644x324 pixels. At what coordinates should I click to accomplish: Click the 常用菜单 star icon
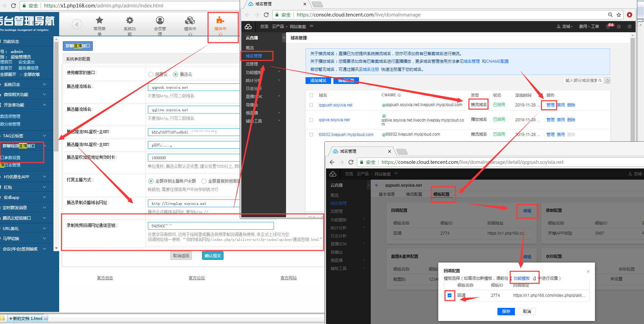[x=99, y=20]
